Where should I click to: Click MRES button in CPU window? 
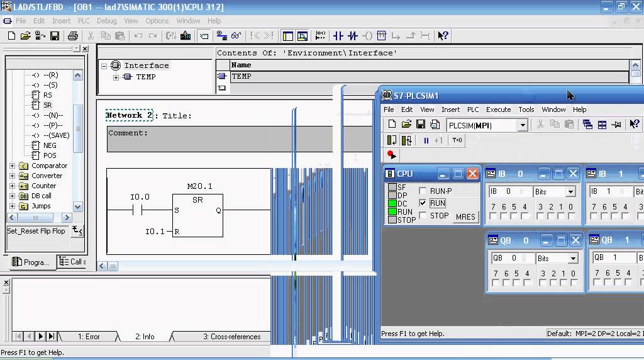[x=465, y=217]
